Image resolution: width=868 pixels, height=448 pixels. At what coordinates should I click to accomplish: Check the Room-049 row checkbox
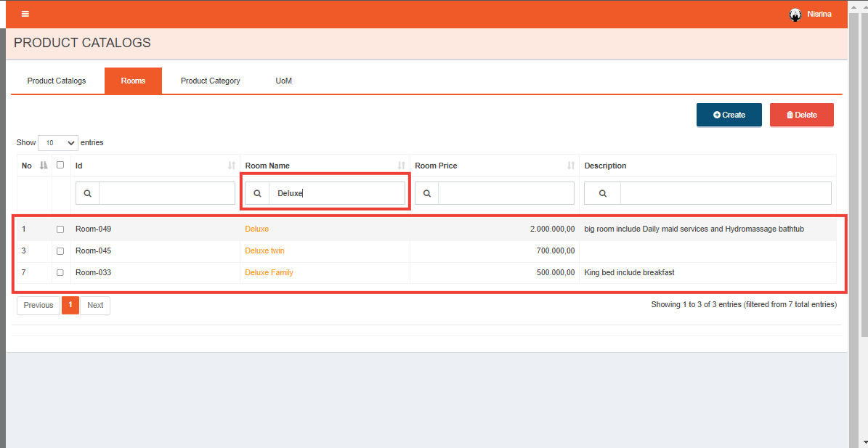click(x=60, y=229)
